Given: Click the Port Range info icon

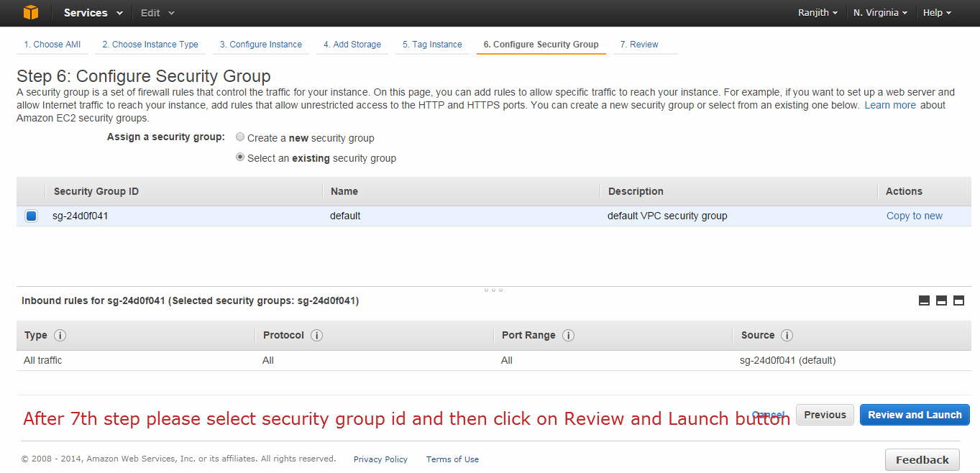Looking at the screenshot, I should pyautogui.click(x=568, y=336).
